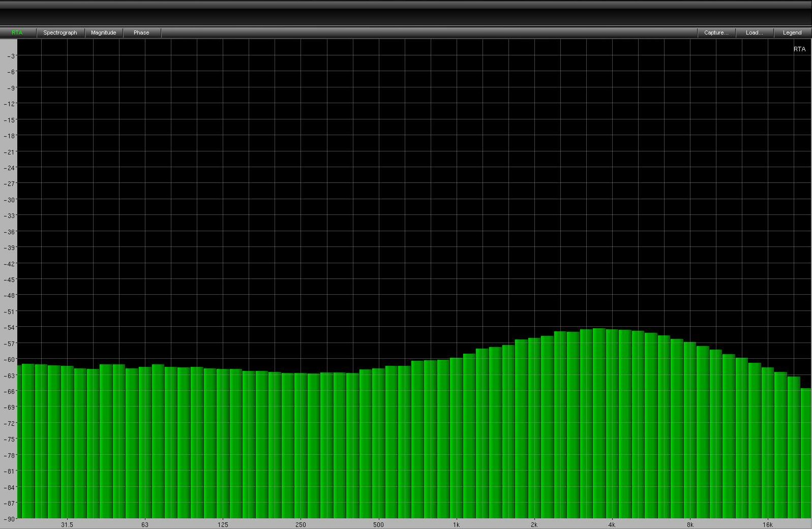The image size is (812, 529).
Task: Click the 1k frequency axis label
Action: [x=456, y=524]
